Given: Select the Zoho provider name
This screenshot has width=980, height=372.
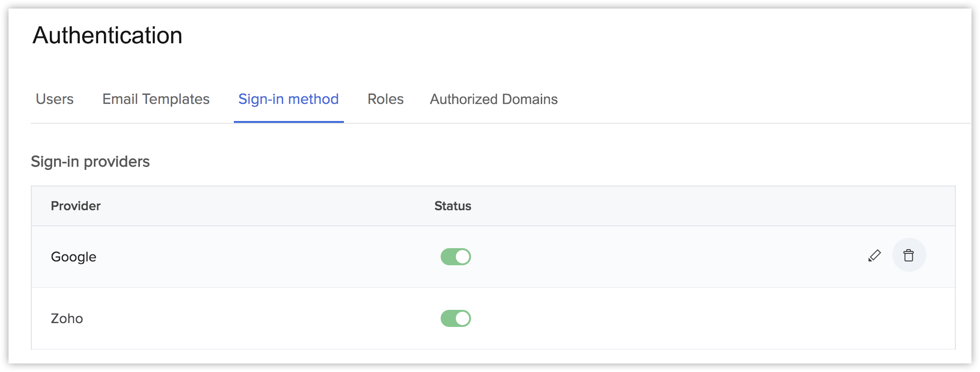Looking at the screenshot, I should [x=67, y=318].
